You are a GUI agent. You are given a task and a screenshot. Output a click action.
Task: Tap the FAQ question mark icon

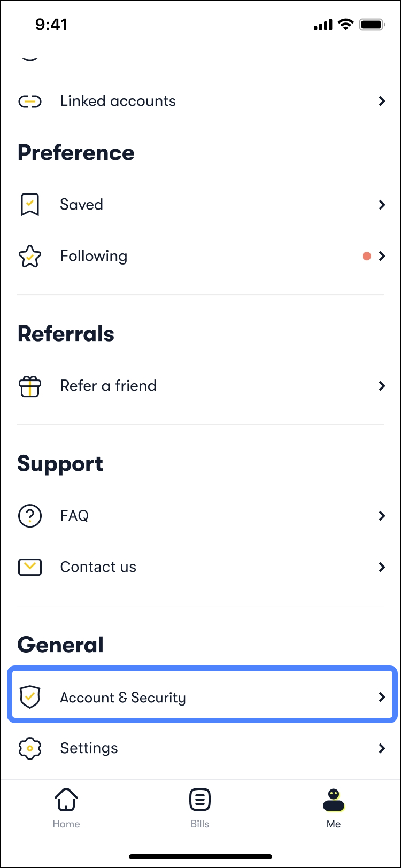point(30,516)
